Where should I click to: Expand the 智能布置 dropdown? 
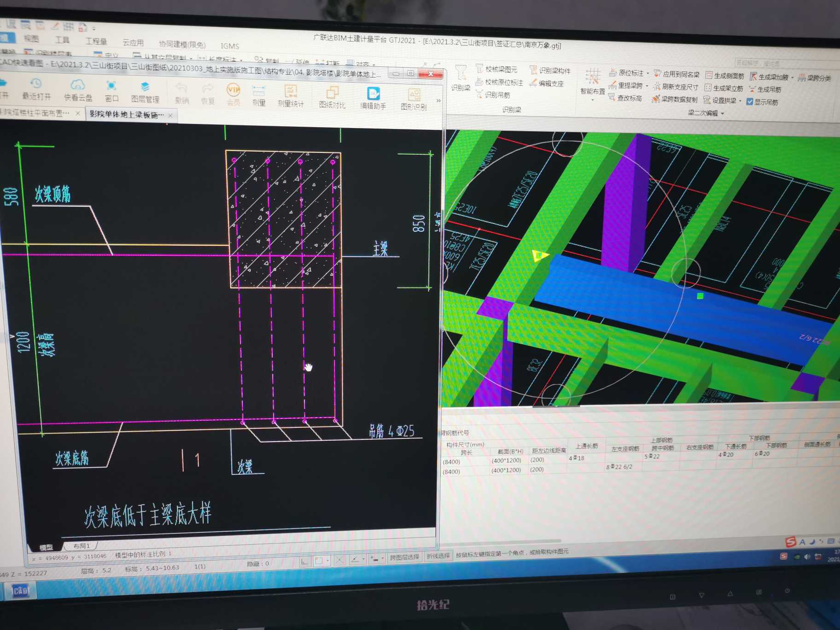point(593,99)
